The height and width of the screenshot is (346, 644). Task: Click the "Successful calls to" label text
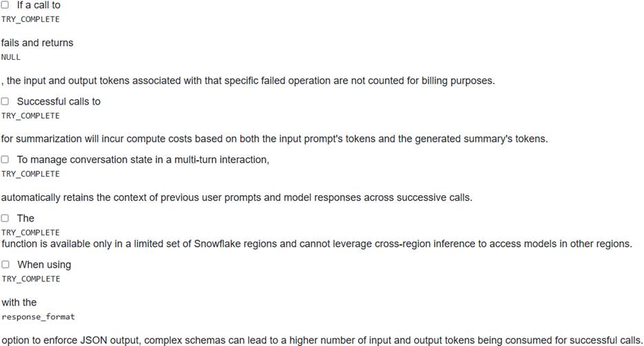click(59, 101)
